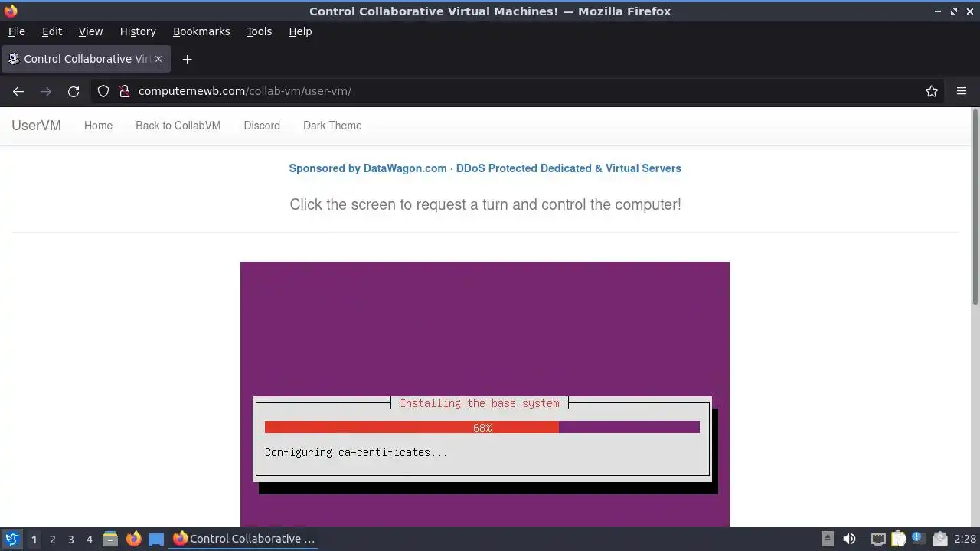Open a new tab with the plus button
This screenshot has width=980, height=551.
coord(187,59)
